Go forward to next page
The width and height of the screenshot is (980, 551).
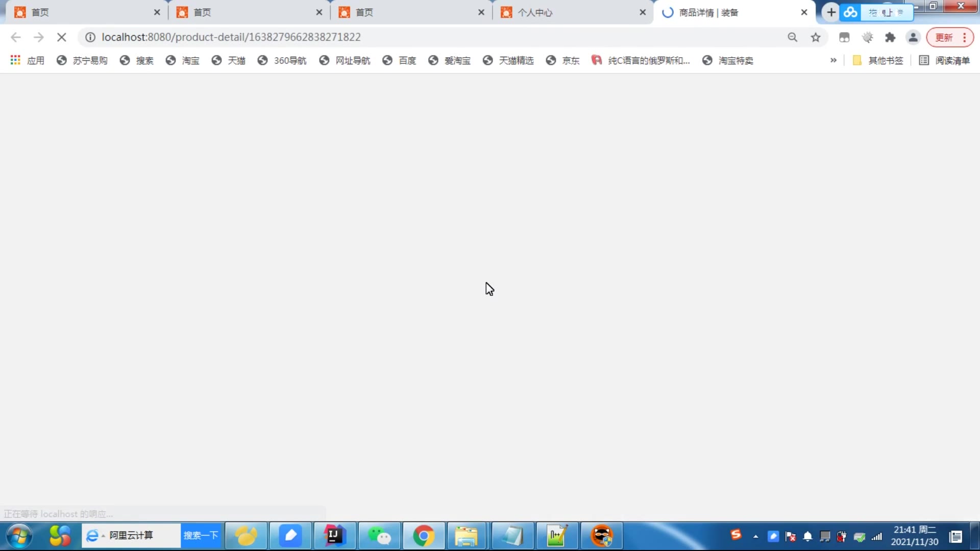[39, 37]
